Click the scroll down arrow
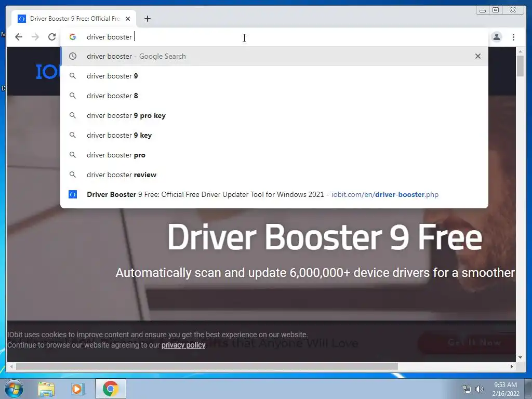The height and width of the screenshot is (399, 532). click(520, 357)
